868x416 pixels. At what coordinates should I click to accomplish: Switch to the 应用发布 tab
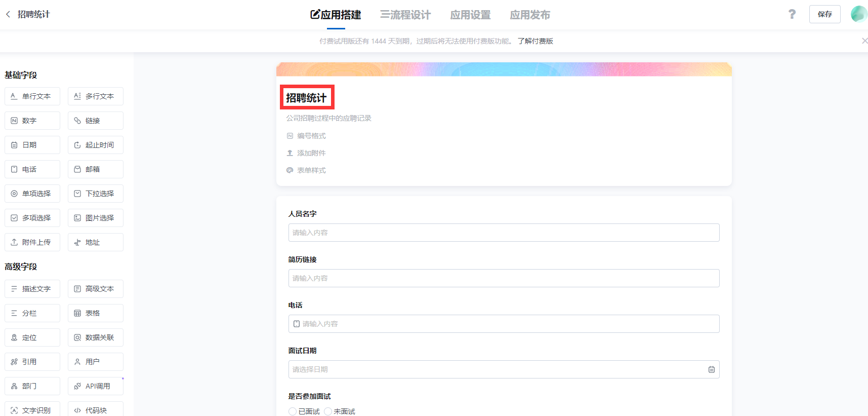pyautogui.click(x=530, y=15)
